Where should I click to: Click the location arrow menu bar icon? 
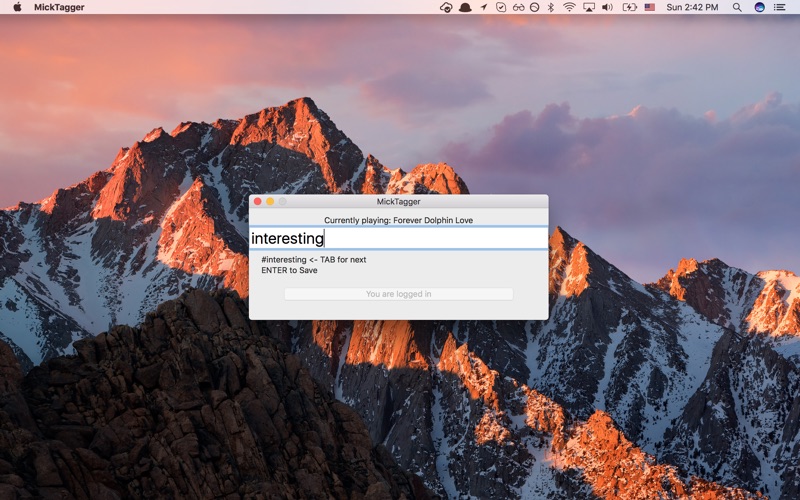[x=484, y=7]
